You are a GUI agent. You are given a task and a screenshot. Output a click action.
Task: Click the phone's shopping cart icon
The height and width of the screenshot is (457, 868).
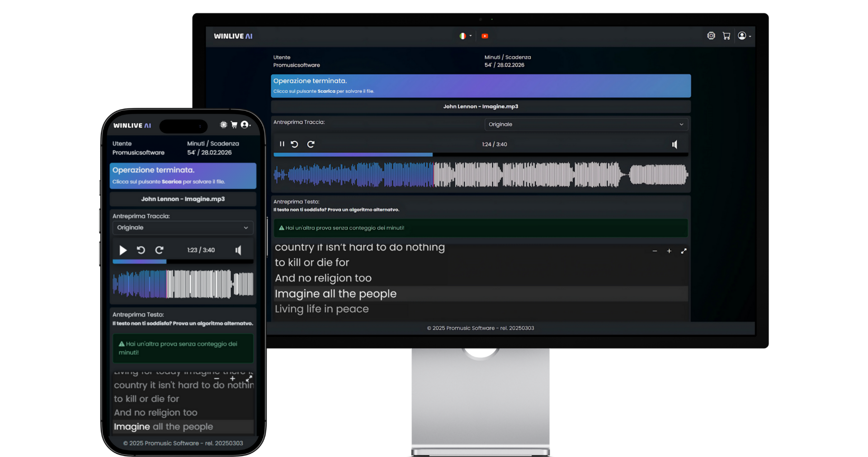[234, 125]
